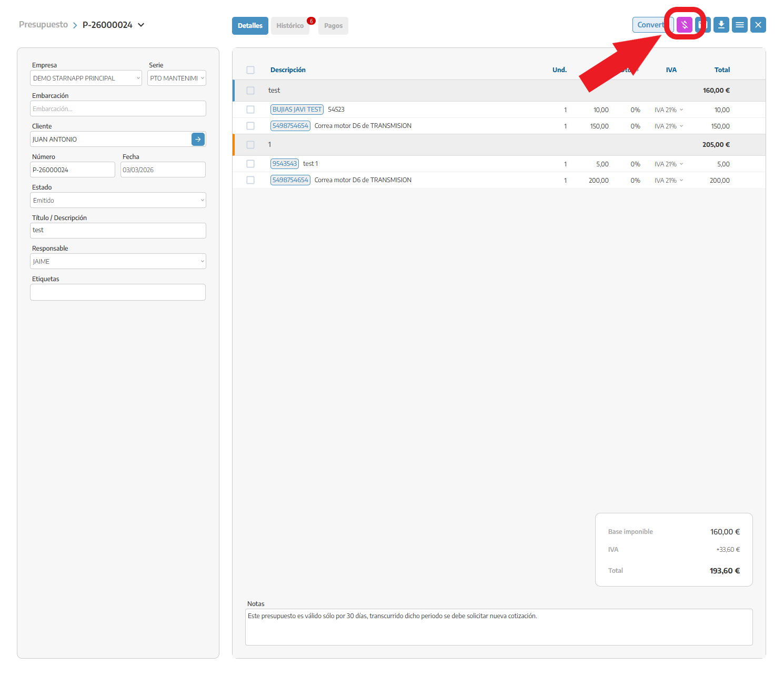Screen dimensions: 784x675
Task: Check the 150,00 Correa motor row checkbox
Action: pos(250,126)
